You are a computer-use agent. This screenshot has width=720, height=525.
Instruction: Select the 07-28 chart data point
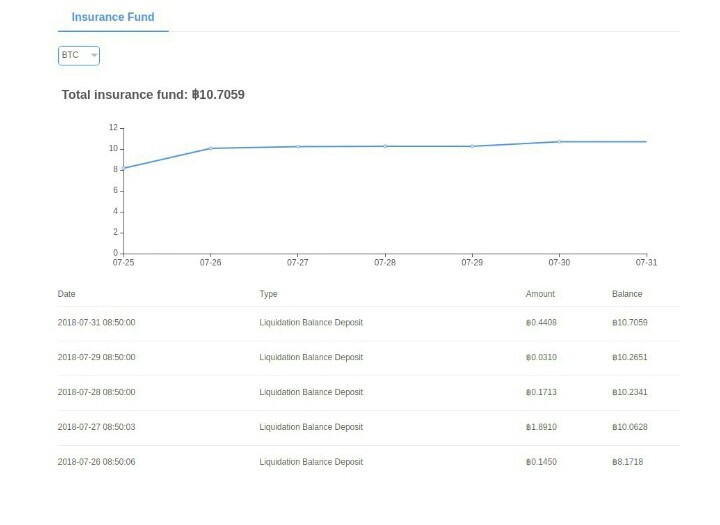pos(385,146)
